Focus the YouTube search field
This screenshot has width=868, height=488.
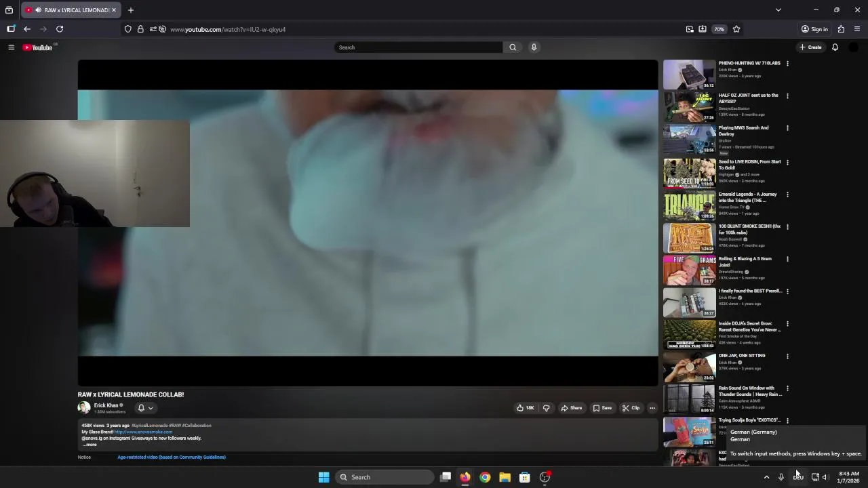click(418, 47)
